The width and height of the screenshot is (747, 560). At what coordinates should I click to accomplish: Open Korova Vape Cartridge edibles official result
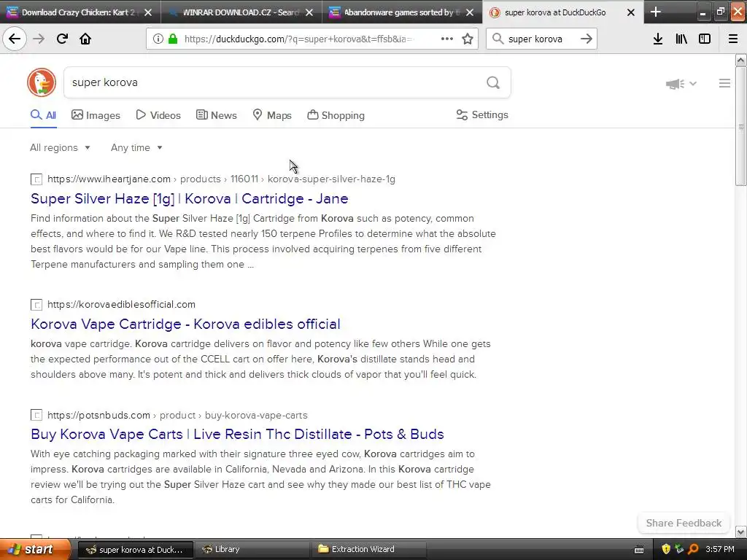pos(185,324)
